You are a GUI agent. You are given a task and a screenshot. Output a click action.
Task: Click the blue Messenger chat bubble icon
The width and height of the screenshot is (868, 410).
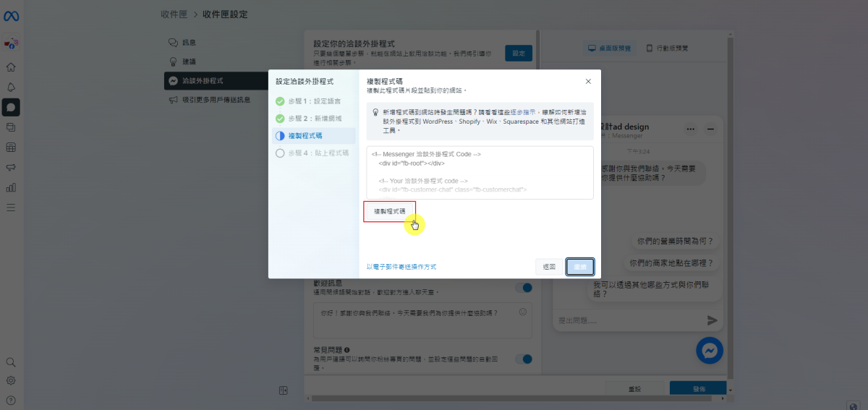[x=710, y=350]
